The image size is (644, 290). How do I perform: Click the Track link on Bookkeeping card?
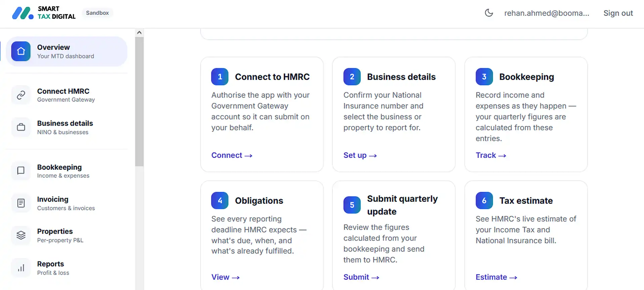tap(491, 155)
